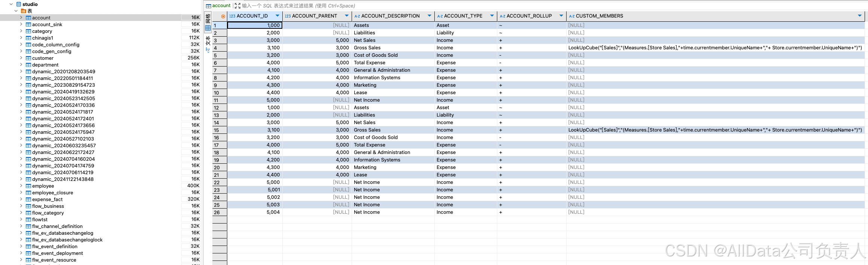The image size is (868, 265).
Task: Toggle record mode via orange circle icon
Action: [223, 16]
